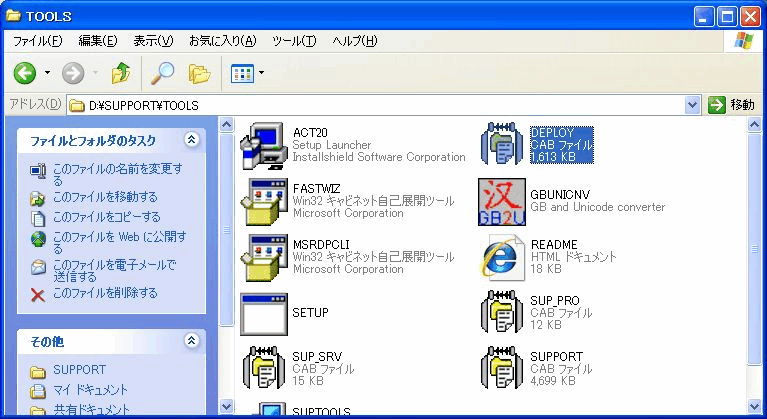Click このファイルの名前を変更する link

click(117, 175)
